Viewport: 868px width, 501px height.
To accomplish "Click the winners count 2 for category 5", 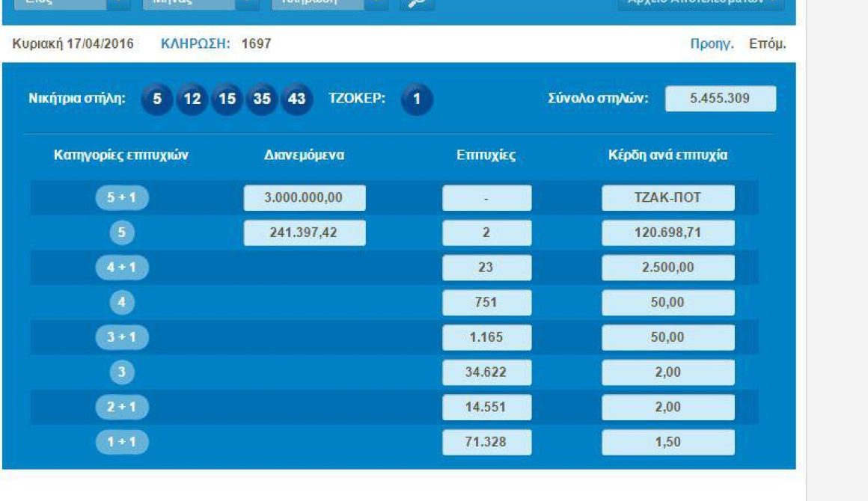I will click(x=486, y=233).
